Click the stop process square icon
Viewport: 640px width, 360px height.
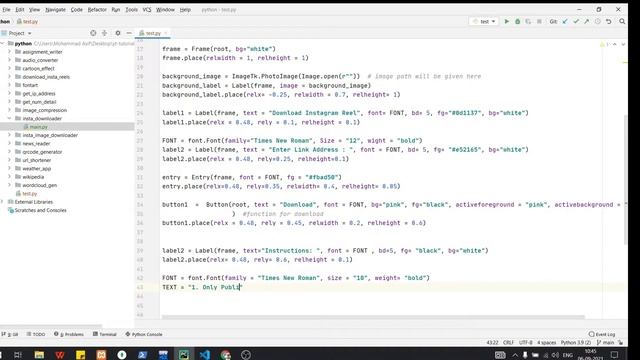[539, 21]
